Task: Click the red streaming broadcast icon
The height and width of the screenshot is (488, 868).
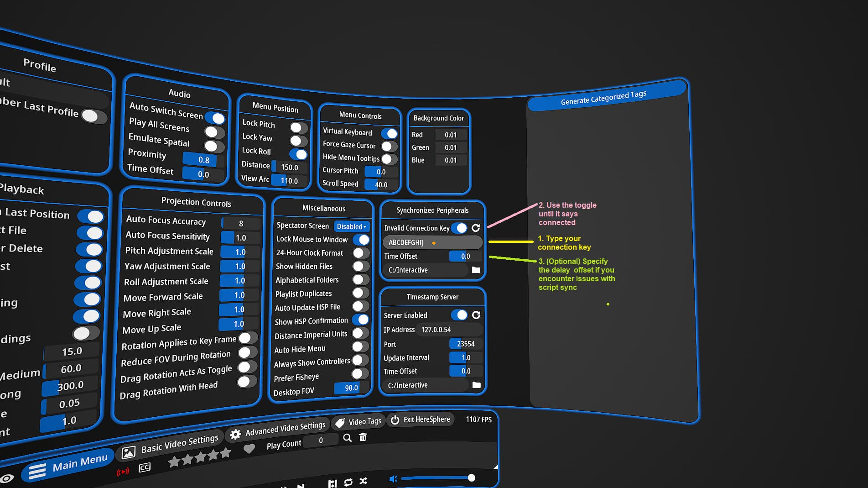Action: coord(123,472)
